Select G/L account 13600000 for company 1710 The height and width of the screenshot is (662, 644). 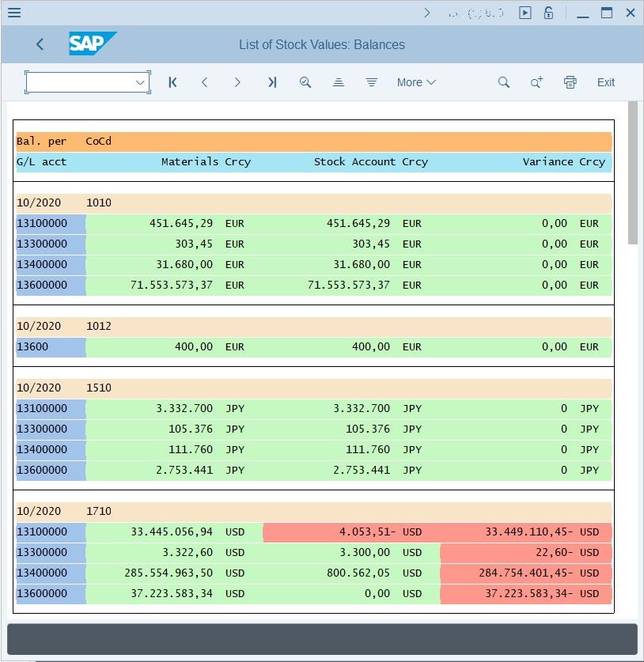click(x=40, y=593)
